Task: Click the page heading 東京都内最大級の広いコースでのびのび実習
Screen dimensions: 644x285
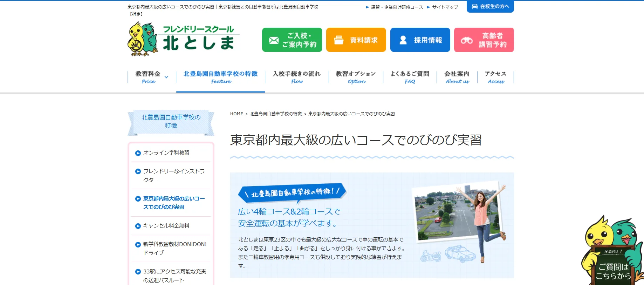Action: coord(356,140)
